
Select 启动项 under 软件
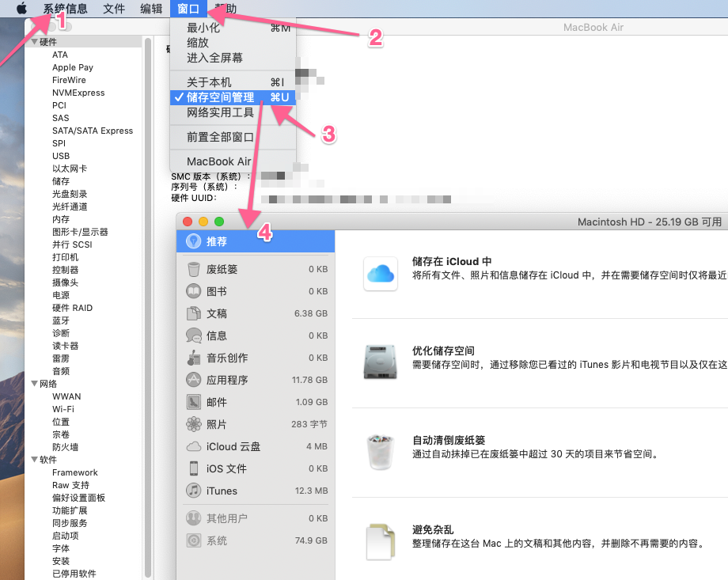pyautogui.click(x=65, y=536)
